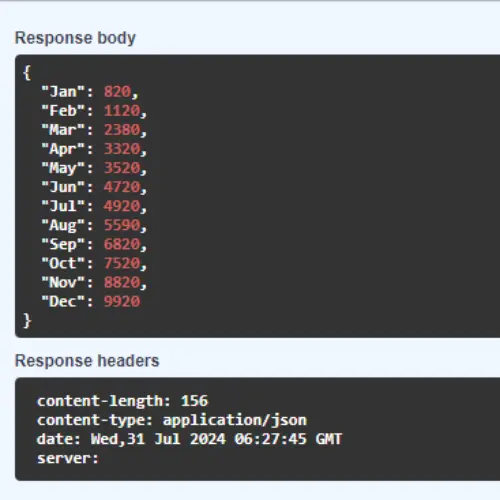Click the "Response body" heading
Image resolution: width=500 pixels, height=500 pixels.
(75, 38)
